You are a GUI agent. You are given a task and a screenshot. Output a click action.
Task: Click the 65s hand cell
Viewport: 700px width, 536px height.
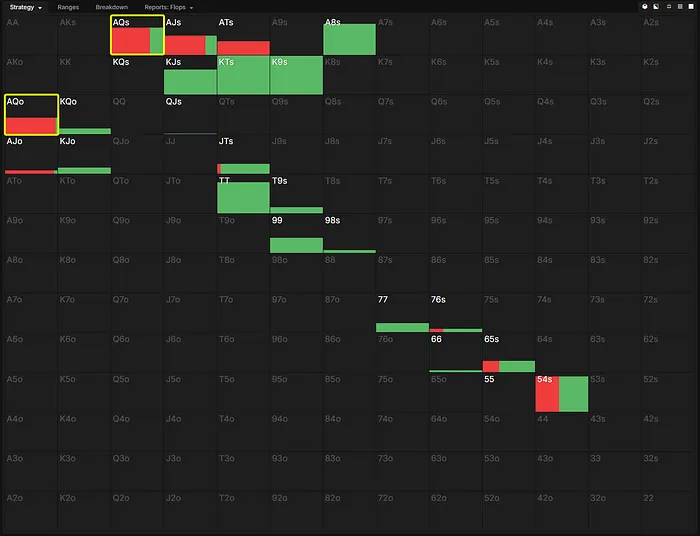point(508,353)
